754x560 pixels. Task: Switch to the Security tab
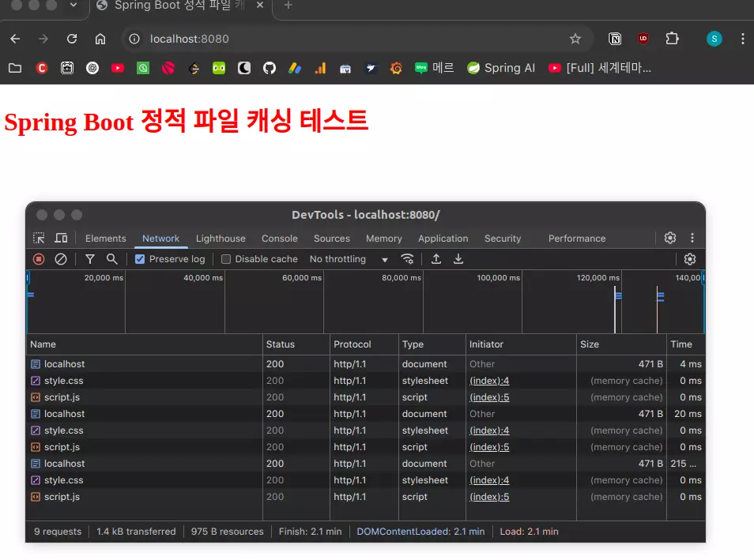click(x=503, y=239)
